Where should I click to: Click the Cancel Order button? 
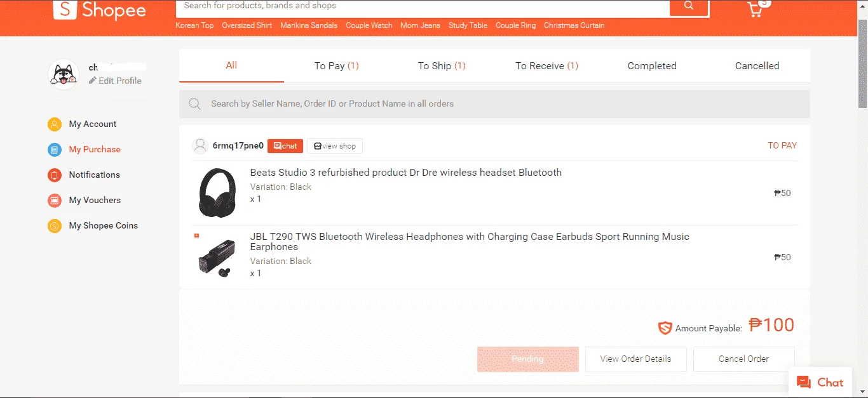(744, 359)
